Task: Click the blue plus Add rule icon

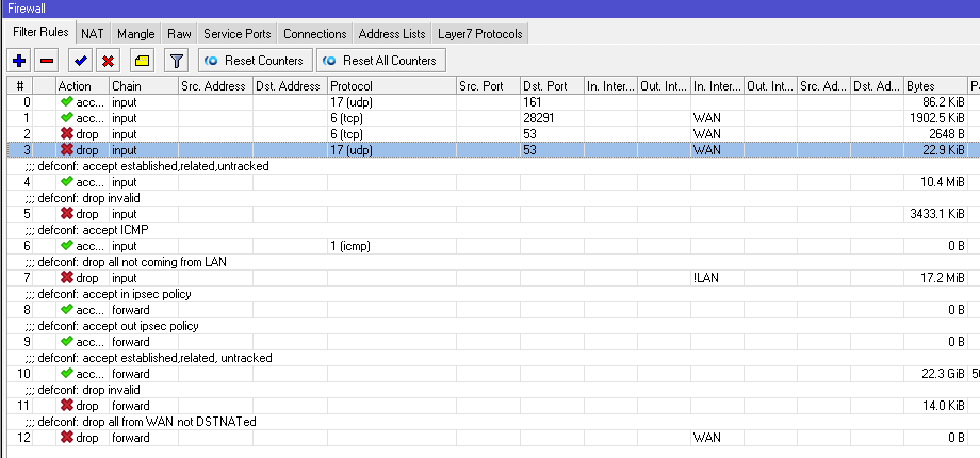Action: 19,60
